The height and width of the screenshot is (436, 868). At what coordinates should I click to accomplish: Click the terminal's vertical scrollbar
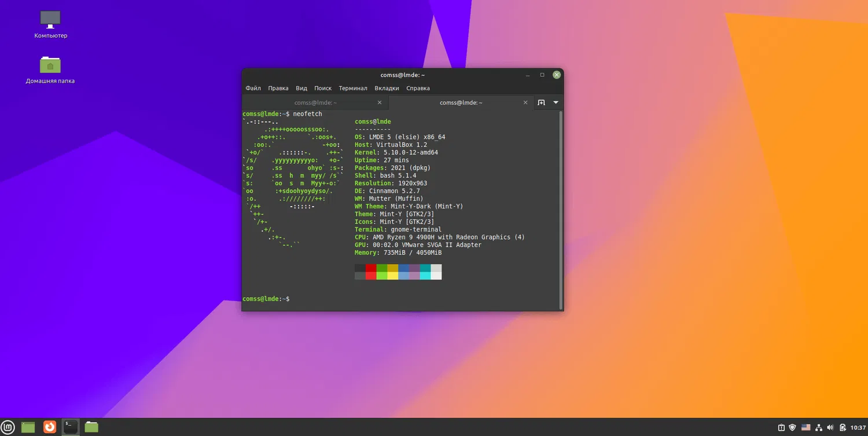(x=561, y=209)
